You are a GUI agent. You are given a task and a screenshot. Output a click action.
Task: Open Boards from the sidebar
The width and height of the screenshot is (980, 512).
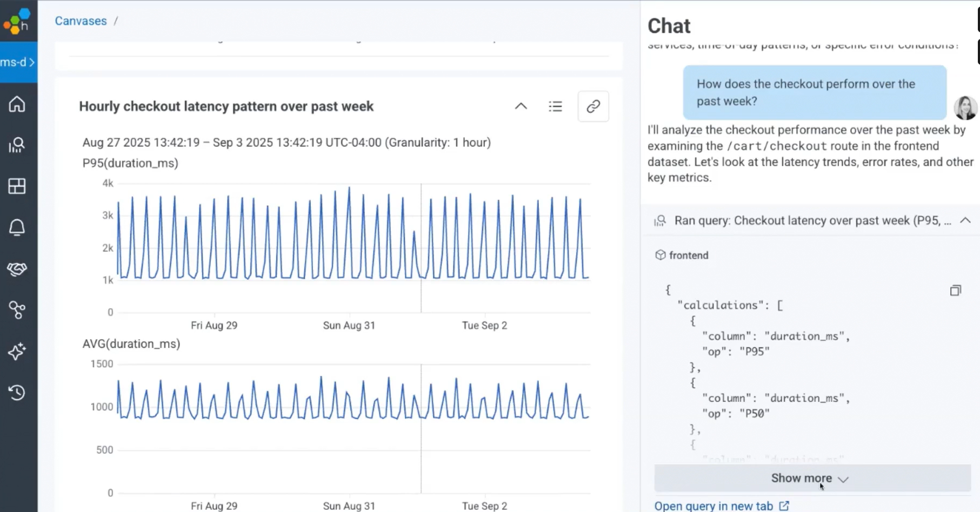(17, 186)
